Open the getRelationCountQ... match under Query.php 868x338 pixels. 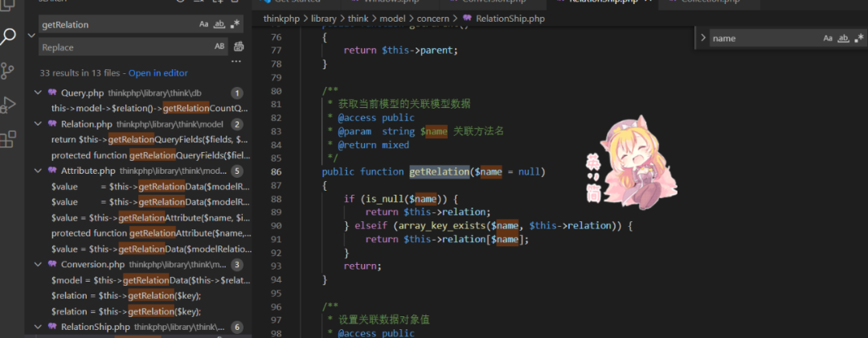[150, 108]
